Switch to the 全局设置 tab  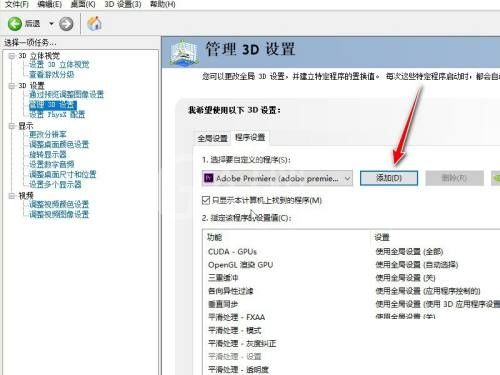(x=212, y=138)
